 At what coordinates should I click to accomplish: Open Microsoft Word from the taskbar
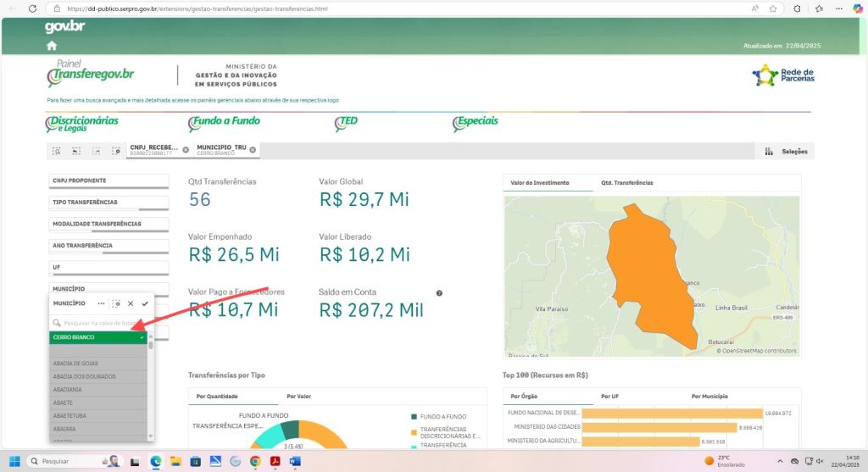[x=294, y=461]
